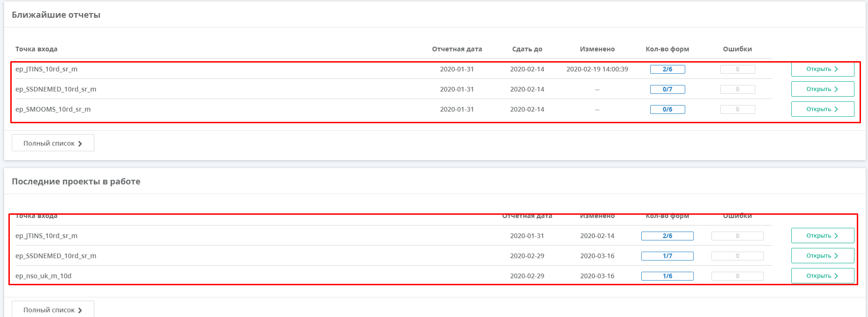
Task: Click the 0/6 form count badge
Action: tap(667, 109)
